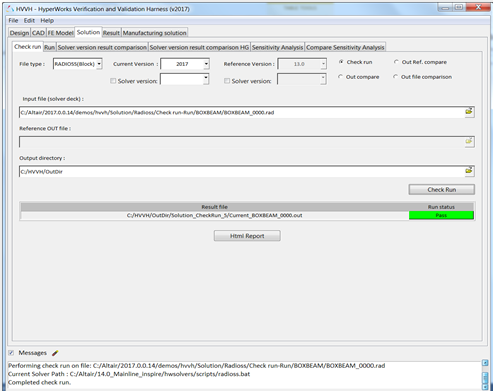Screen dimensions: 493x391
Task: Browse for input solver deck file
Action: [469, 112]
